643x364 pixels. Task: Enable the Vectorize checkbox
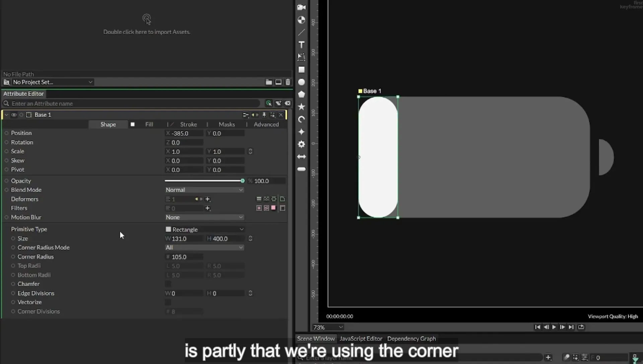pyautogui.click(x=168, y=302)
